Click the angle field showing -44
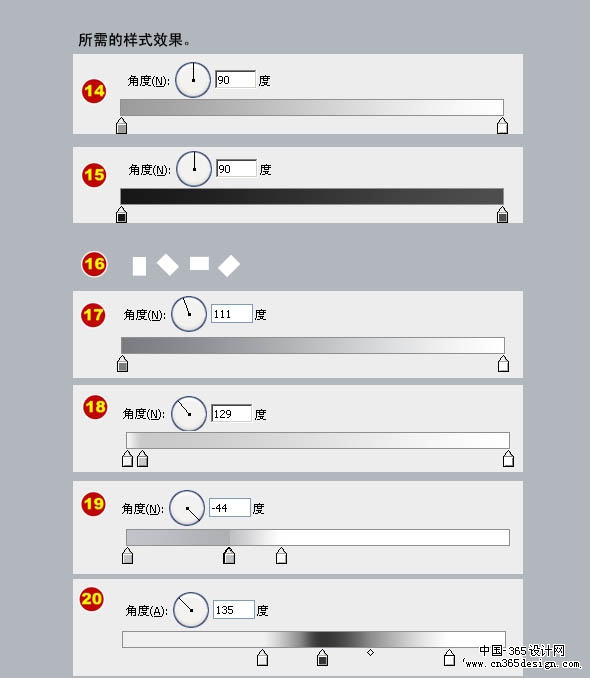The height and width of the screenshot is (678, 590). pos(230,508)
